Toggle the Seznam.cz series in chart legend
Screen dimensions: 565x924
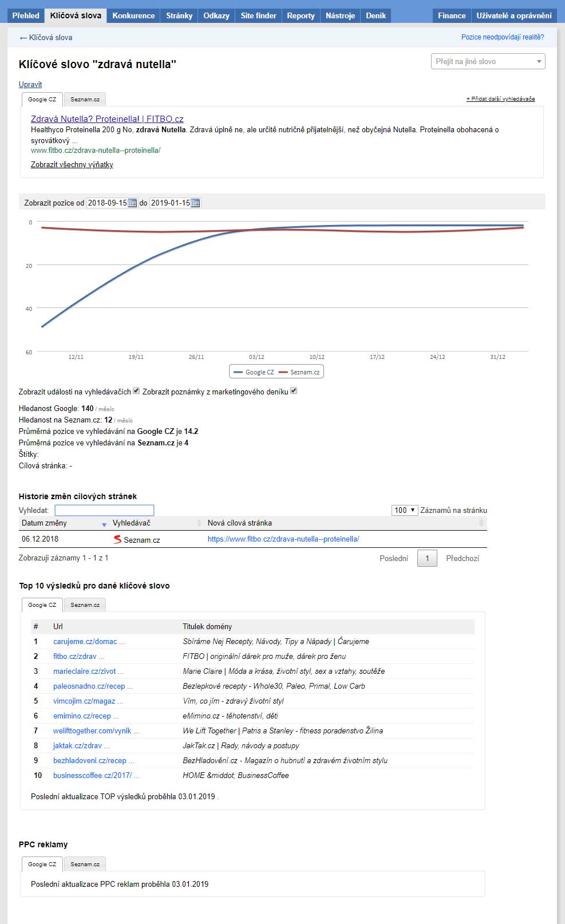pos(299,372)
